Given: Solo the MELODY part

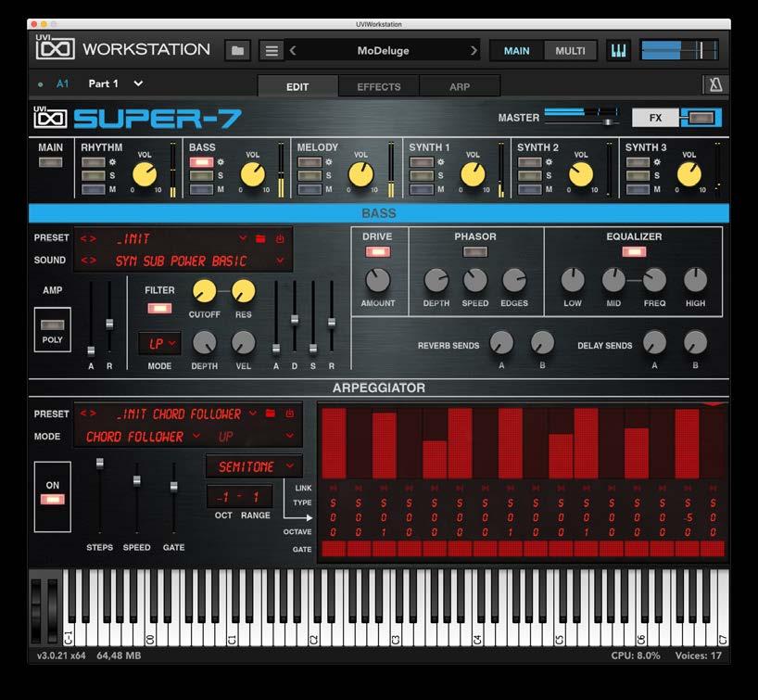Looking at the screenshot, I should pos(310,175).
